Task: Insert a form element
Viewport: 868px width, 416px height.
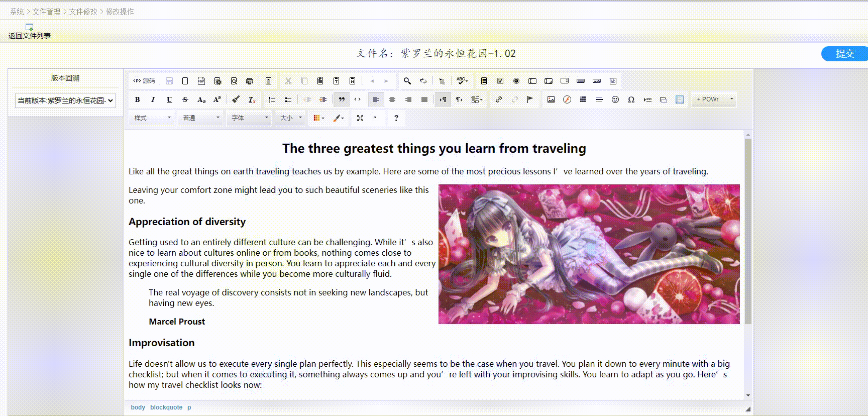Action: [x=484, y=81]
